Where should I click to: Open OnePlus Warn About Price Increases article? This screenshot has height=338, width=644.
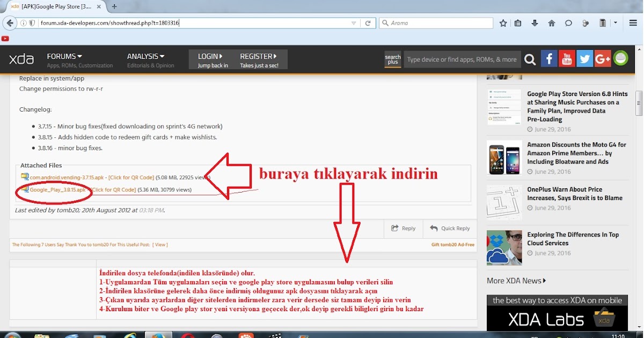tap(575, 194)
